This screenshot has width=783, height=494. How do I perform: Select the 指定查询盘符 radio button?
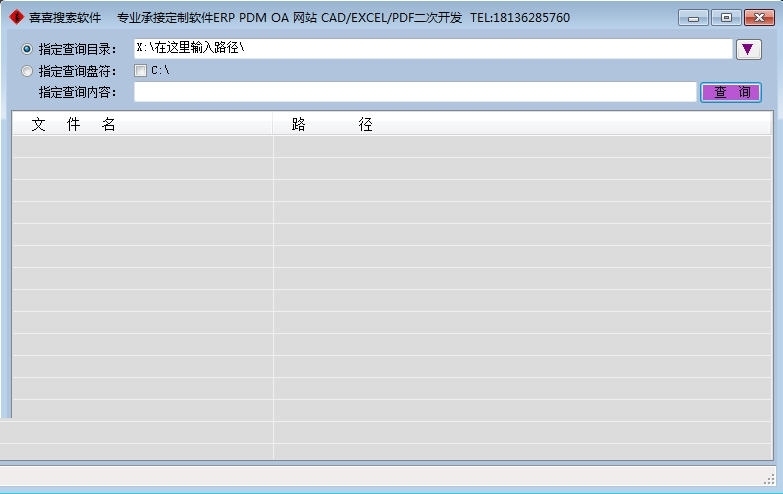click(x=27, y=71)
